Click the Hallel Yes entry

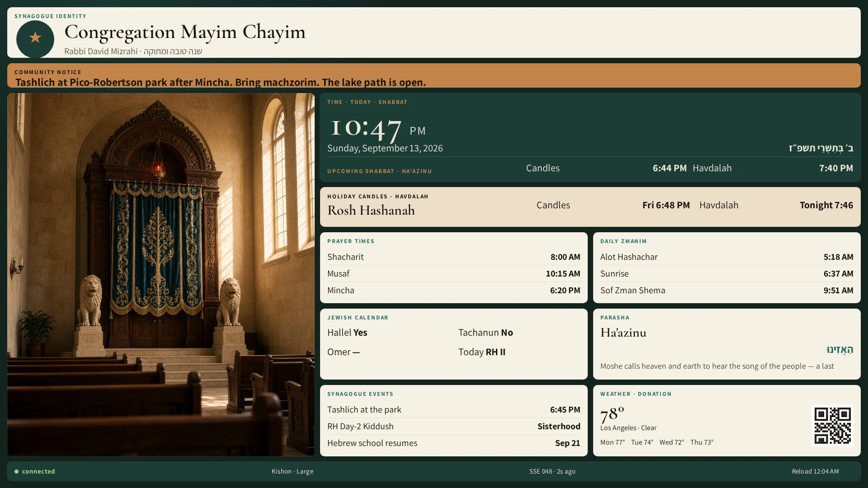click(x=347, y=333)
